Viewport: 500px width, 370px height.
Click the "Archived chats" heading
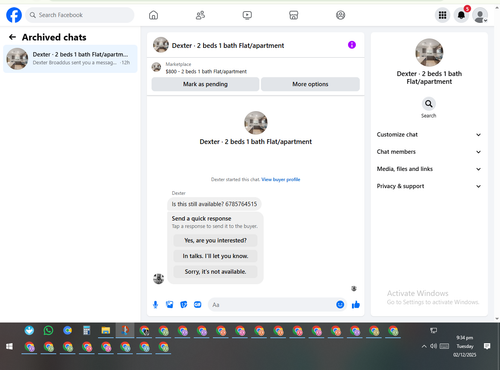point(54,37)
